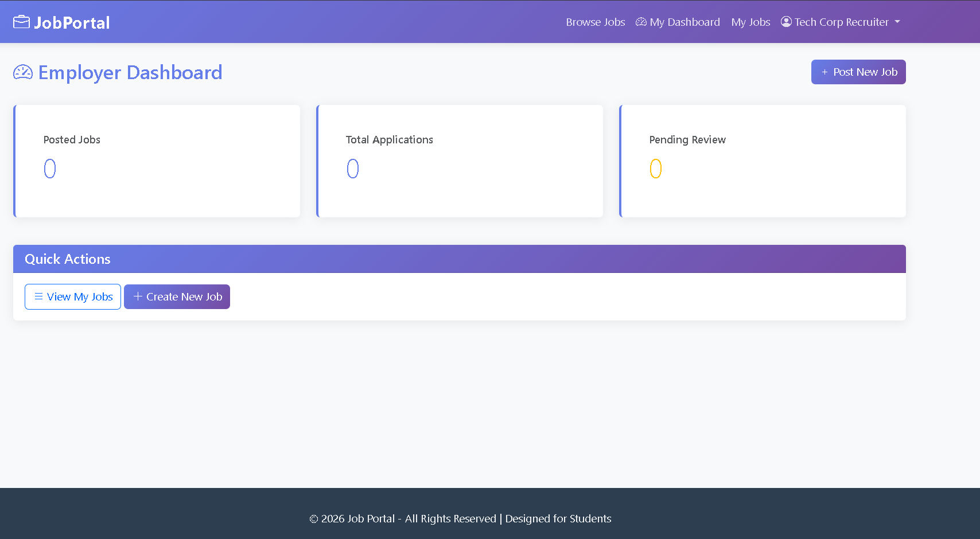The width and height of the screenshot is (980, 539).
Task: Open the Browse Jobs nav link
Action: click(595, 22)
